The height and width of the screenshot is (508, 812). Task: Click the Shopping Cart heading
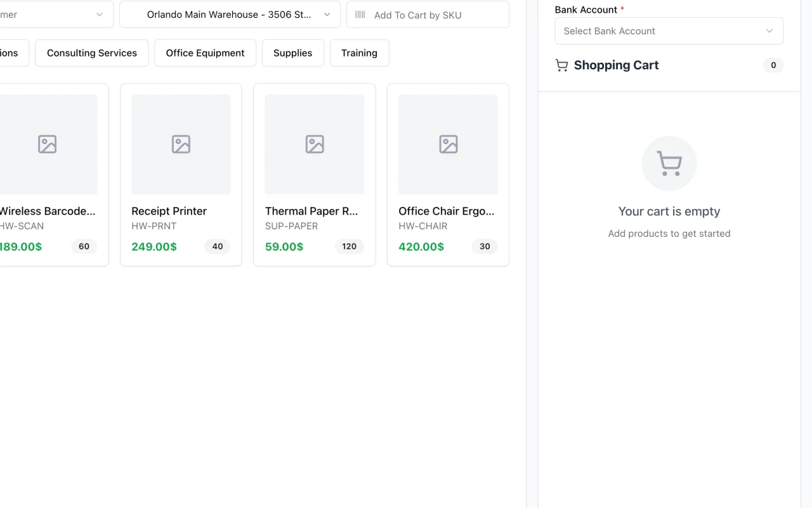[x=616, y=65]
